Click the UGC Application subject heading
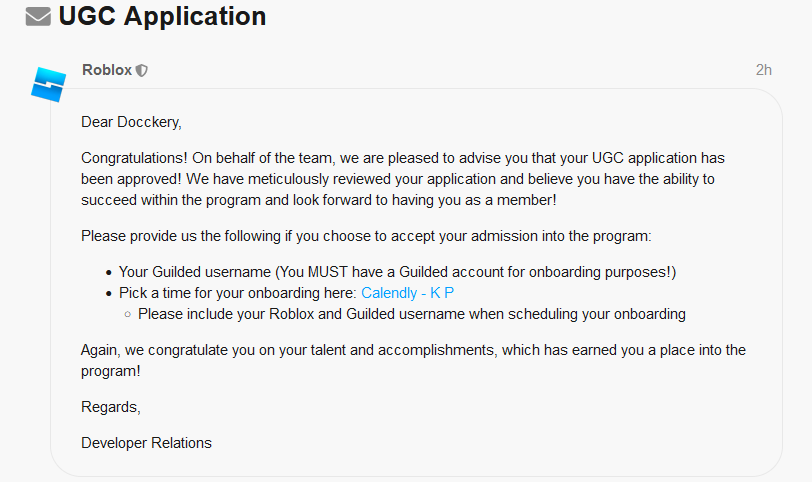 point(163,16)
